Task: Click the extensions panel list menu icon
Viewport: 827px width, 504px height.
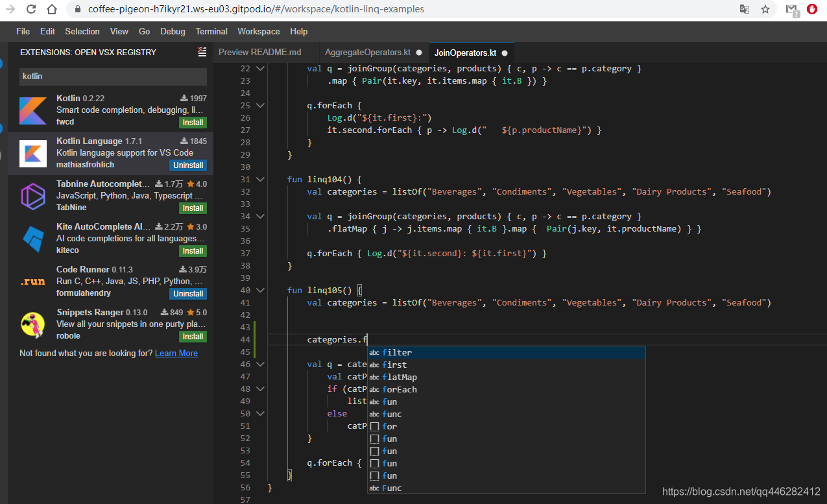Action: coord(202,52)
